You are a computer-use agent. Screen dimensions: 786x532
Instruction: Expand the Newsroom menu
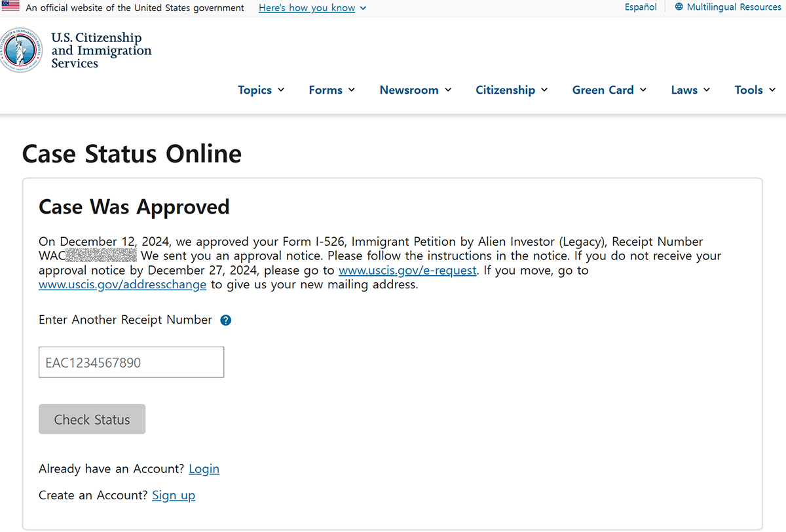[x=416, y=90]
